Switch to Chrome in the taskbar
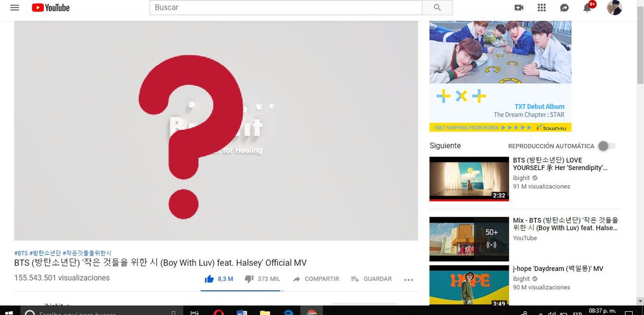This screenshot has height=315, width=644. (311, 312)
